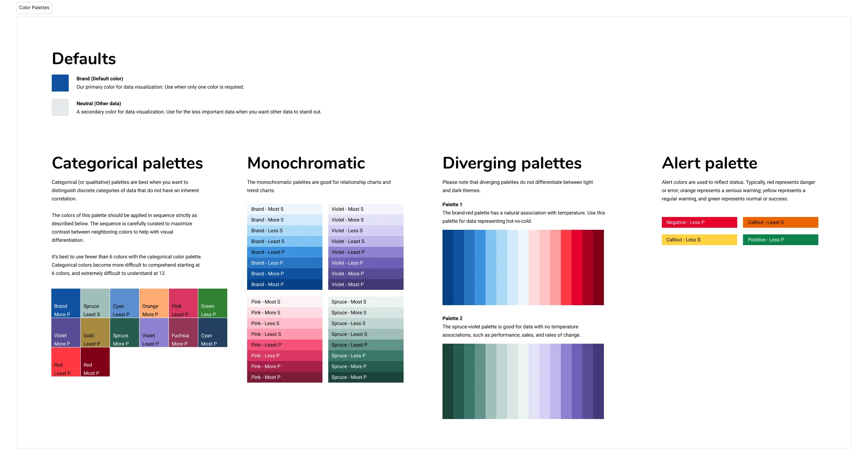Image resolution: width=868 pixels, height=465 pixels.
Task: Click the Fuchsia More P swatch
Action: [183, 332]
